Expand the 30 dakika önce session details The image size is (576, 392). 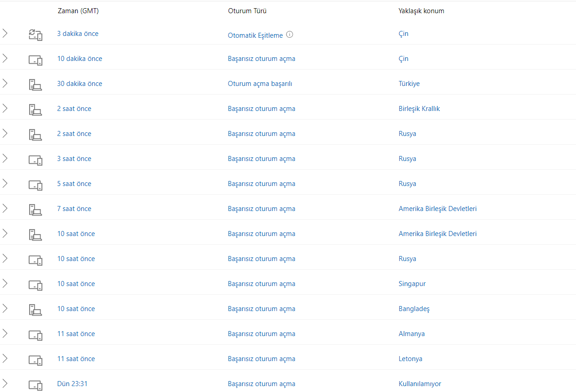click(5, 83)
